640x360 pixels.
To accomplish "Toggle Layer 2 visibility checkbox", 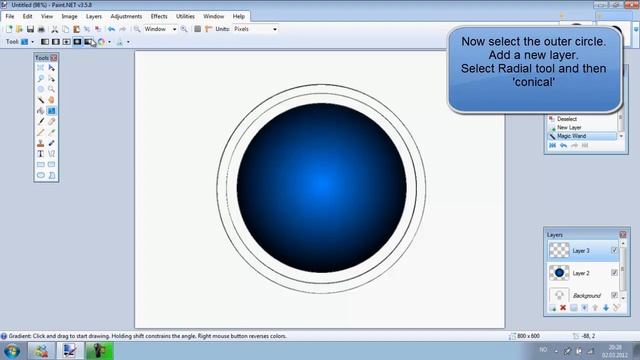I will (x=614, y=273).
